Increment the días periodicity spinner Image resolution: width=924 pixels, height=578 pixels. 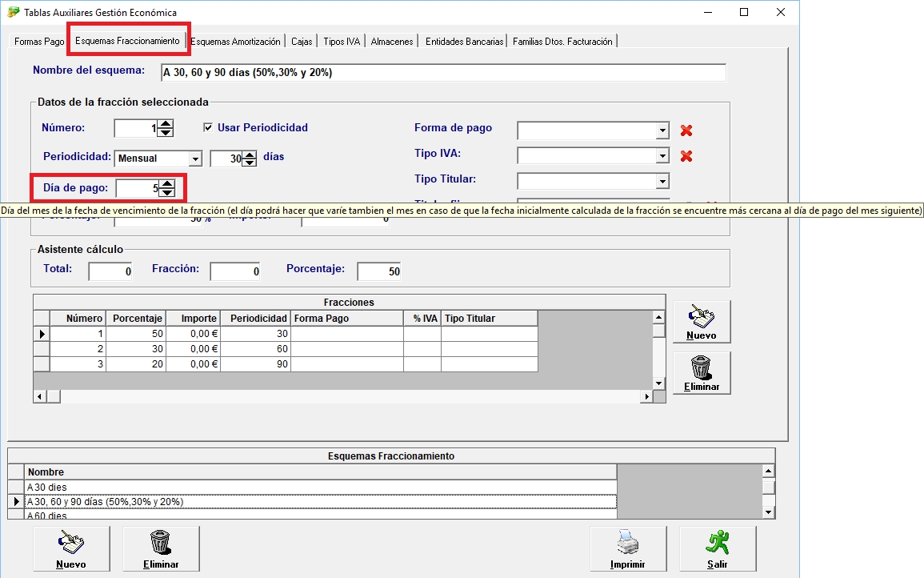click(250, 155)
